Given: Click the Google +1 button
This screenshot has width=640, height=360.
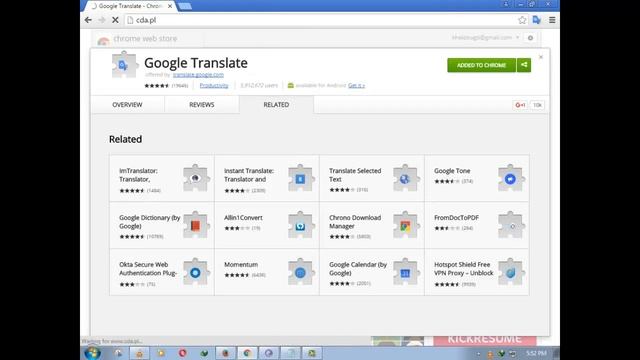Looking at the screenshot, I should pos(520,105).
